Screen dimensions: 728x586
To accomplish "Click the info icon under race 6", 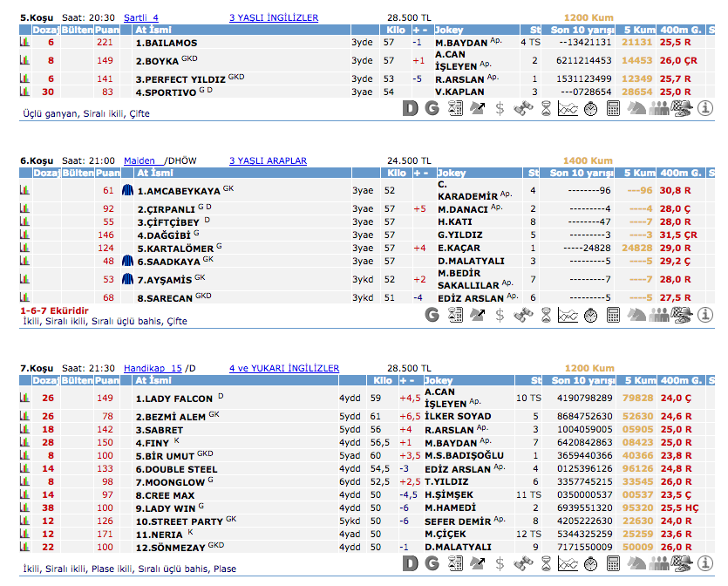I will (707, 315).
